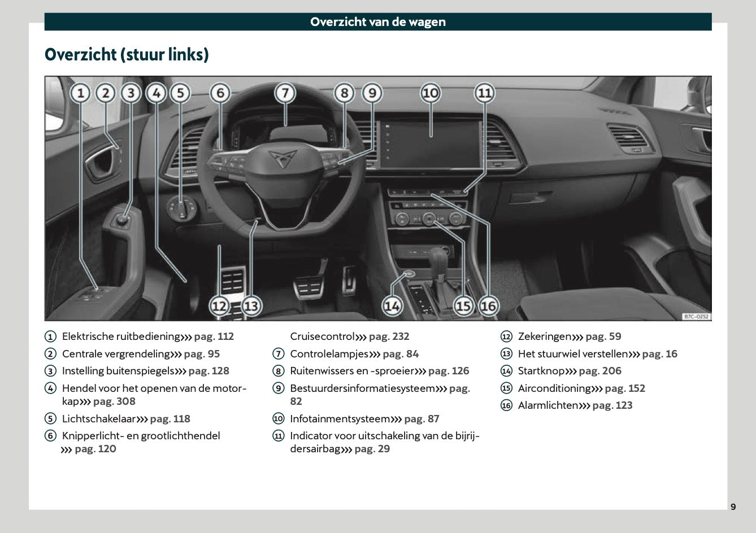Click callout circle 11 in the dashboard photo
This screenshot has width=756, height=533.
pyautogui.click(x=484, y=93)
